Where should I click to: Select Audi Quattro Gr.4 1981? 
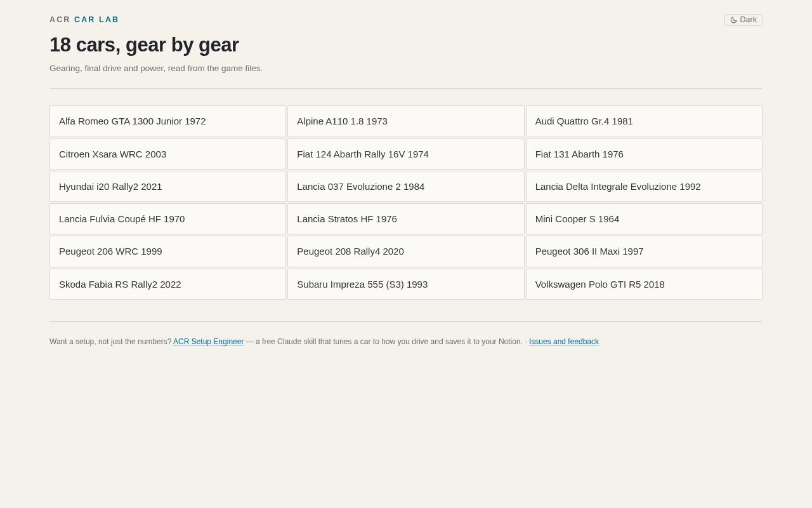click(x=644, y=121)
